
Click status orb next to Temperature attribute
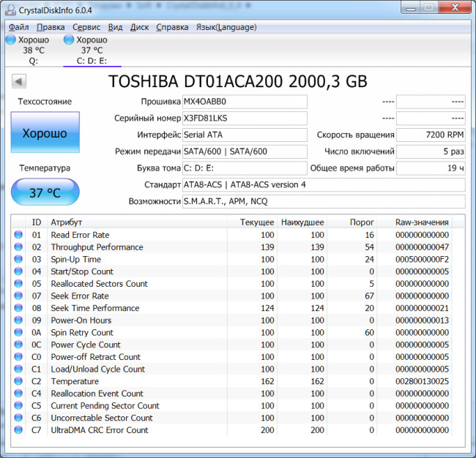click(18, 381)
